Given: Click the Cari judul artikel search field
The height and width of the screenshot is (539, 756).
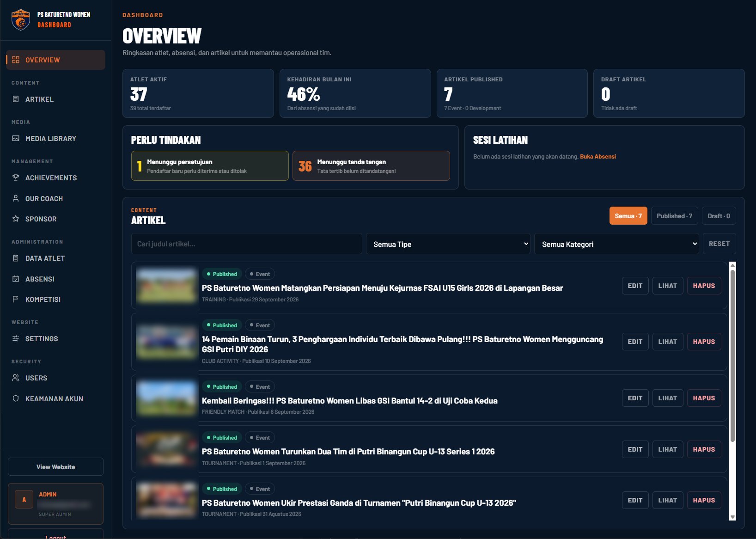Looking at the screenshot, I should pos(246,244).
